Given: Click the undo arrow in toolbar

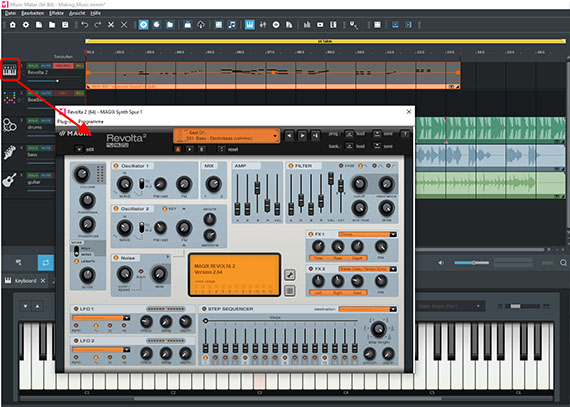Looking at the screenshot, I should point(85,25).
